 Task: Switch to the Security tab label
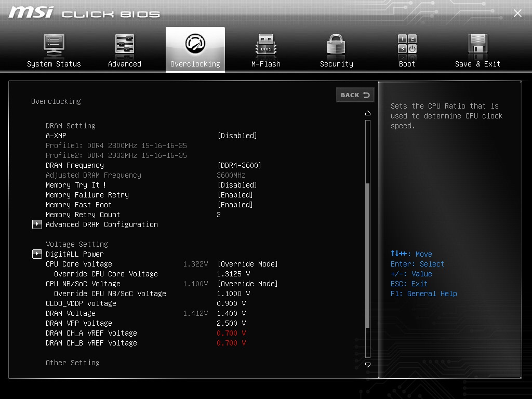tap(337, 64)
